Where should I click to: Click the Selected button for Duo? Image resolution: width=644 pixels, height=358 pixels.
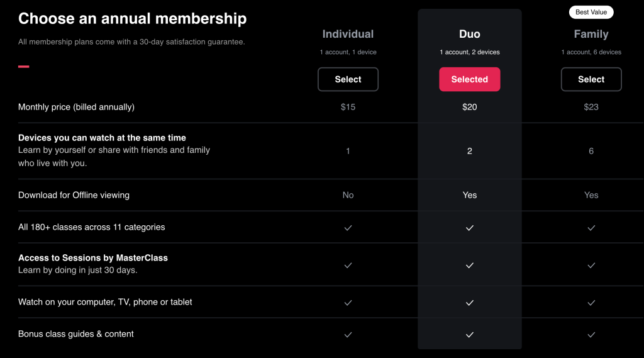point(469,79)
